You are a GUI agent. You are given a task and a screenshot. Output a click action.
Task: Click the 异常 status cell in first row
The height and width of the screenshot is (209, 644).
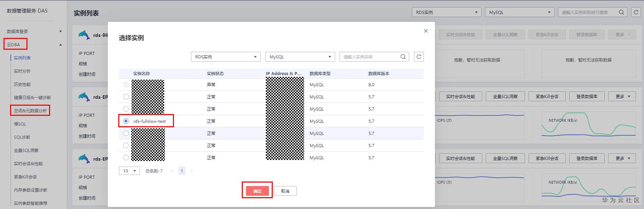tap(211, 85)
